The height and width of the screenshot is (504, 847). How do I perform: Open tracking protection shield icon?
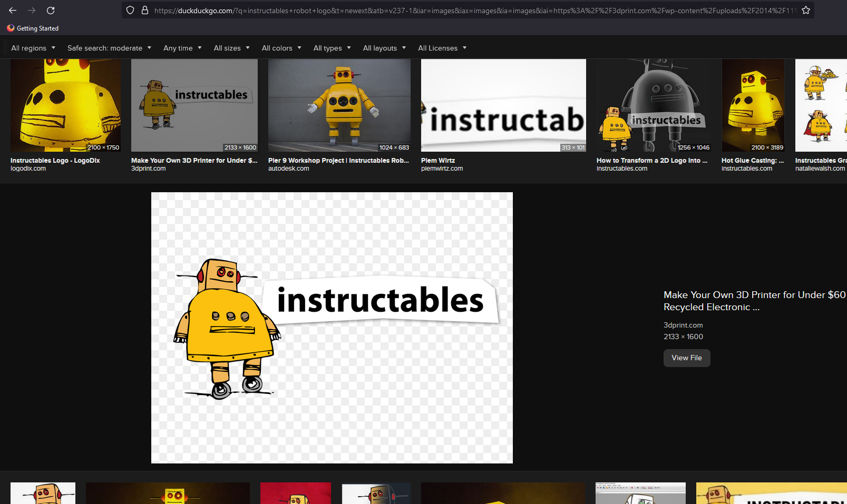(x=130, y=11)
